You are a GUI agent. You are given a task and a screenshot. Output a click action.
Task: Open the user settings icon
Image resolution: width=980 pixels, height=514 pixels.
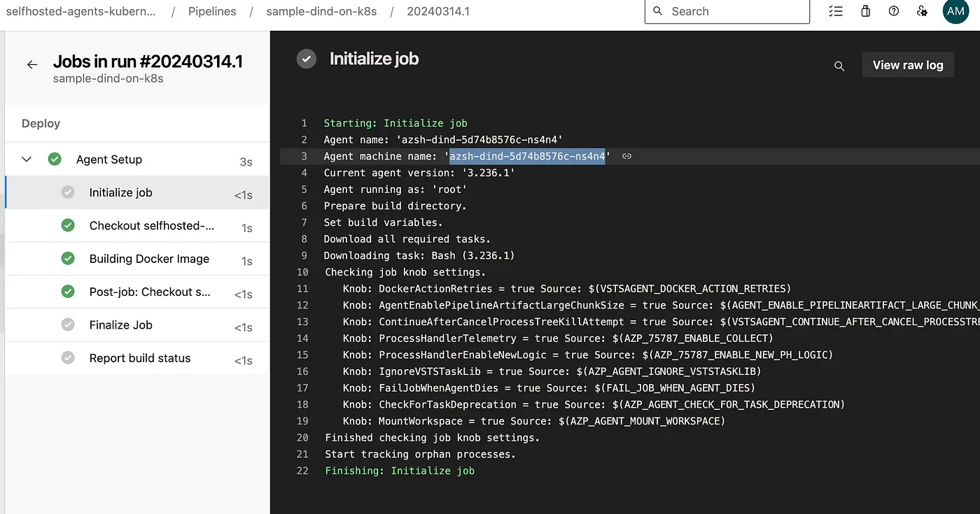click(922, 11)
